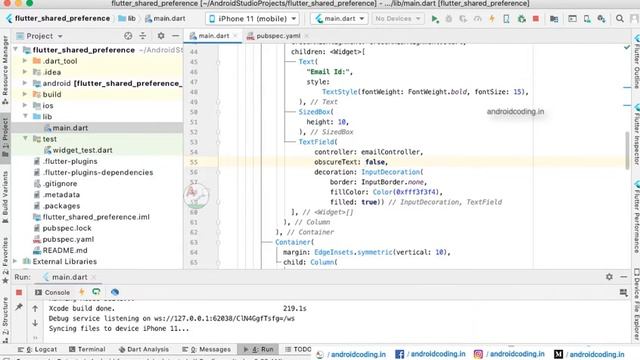Open project structure icon in the toolbar

554,19
